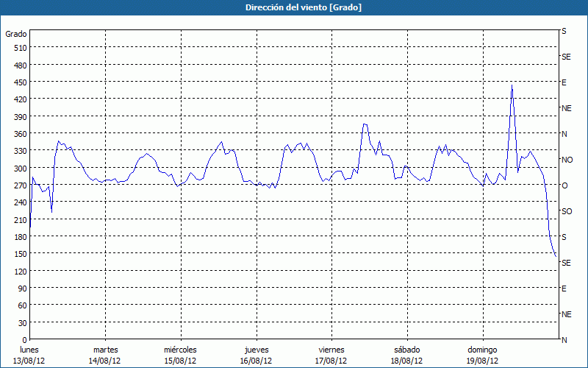Click the 270 value on left axis
The image size is (588, 368).
click(x=20, y=185)
